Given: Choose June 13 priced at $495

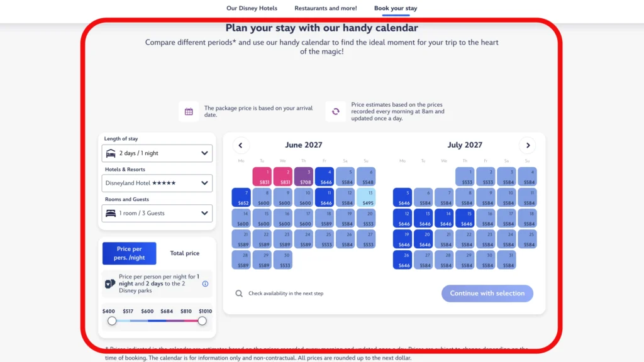Looking at the screenshot, I should 366,197.
